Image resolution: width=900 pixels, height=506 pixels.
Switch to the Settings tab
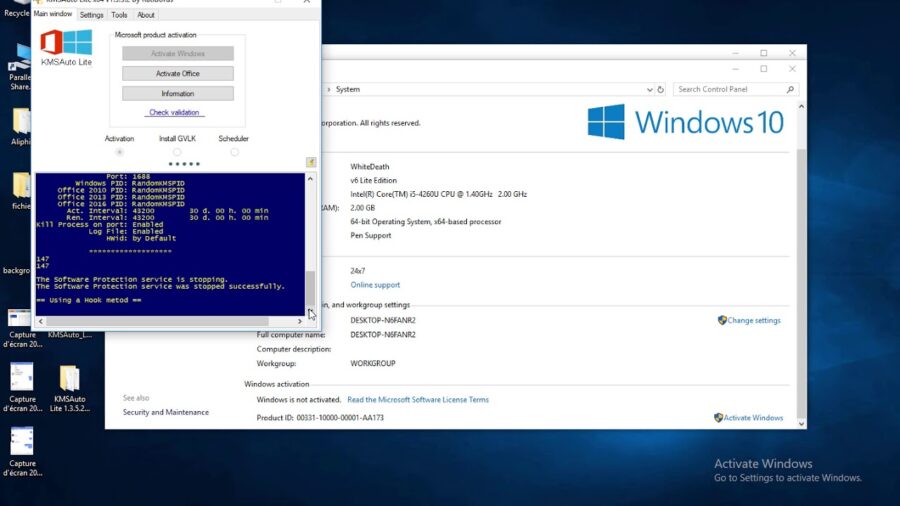point(91,15)
